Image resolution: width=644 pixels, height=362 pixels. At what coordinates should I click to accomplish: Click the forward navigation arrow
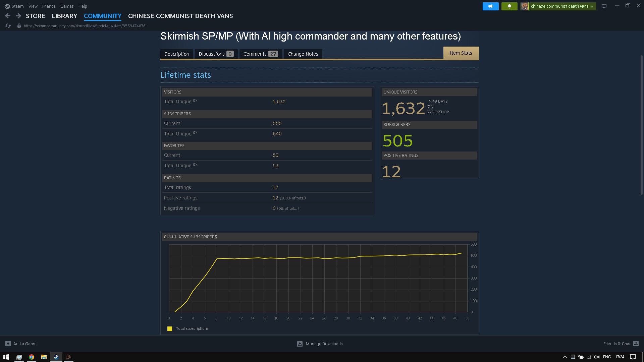pos(18,16)
